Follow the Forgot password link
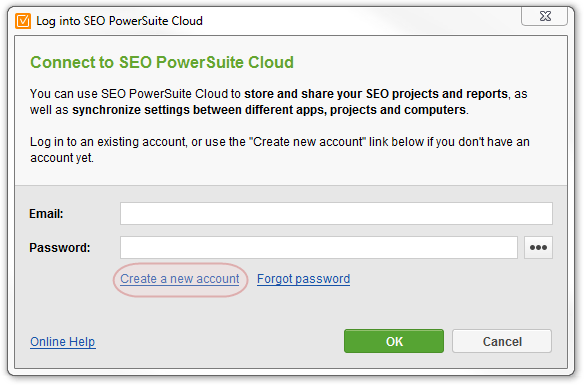Viewport: 584px width, 385px height. (x=304, y=279)
